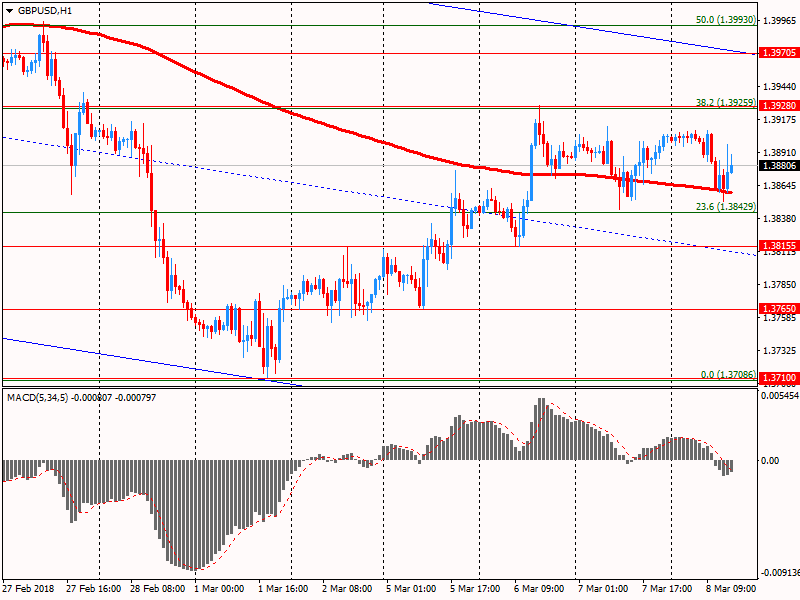
Task: Click the 1 Mar 16:00 time label
Action: (283, 588)
